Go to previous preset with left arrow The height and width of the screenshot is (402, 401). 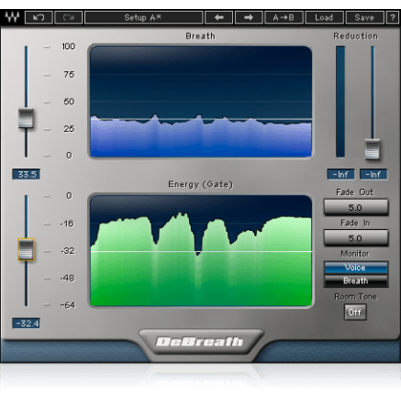tap(219, 17)
